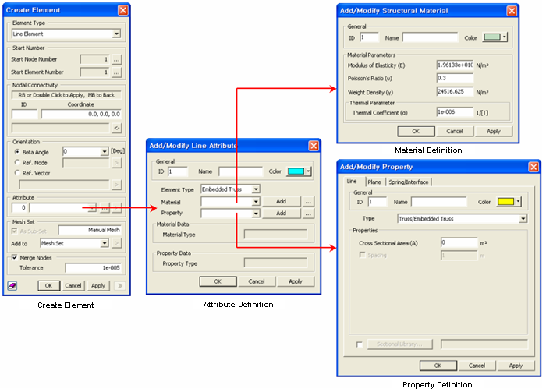Click the nodal connectivity back arrow button
The height and width of the screenshot is (392, 546).
[x=117, y=128]
